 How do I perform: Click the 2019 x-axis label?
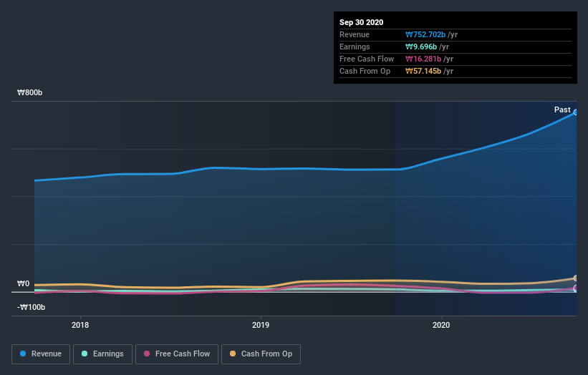coord(261,325)
